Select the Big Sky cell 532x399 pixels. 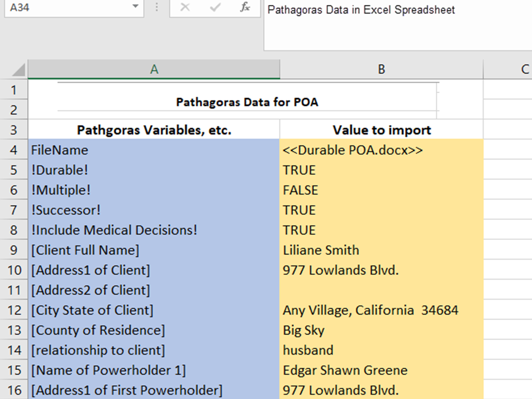382,330
